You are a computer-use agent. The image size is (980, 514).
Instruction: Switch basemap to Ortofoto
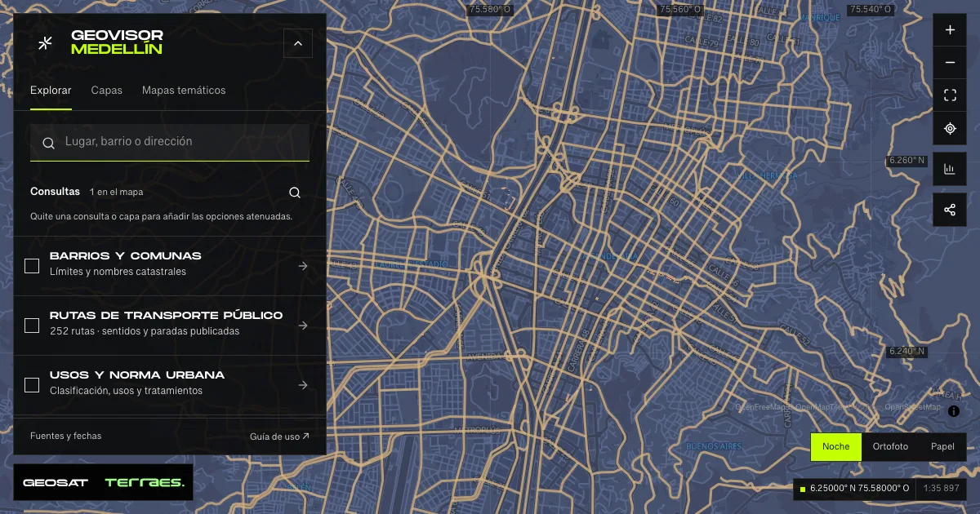pos(890,447)
